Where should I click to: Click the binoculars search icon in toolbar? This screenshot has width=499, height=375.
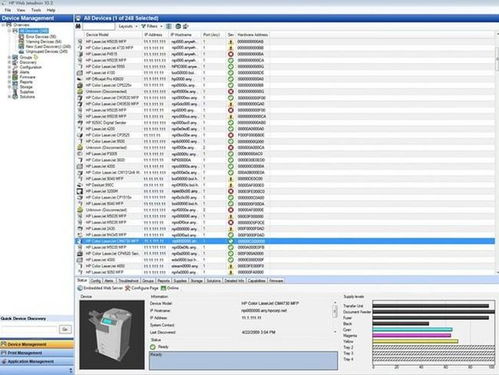coord(78,26)
